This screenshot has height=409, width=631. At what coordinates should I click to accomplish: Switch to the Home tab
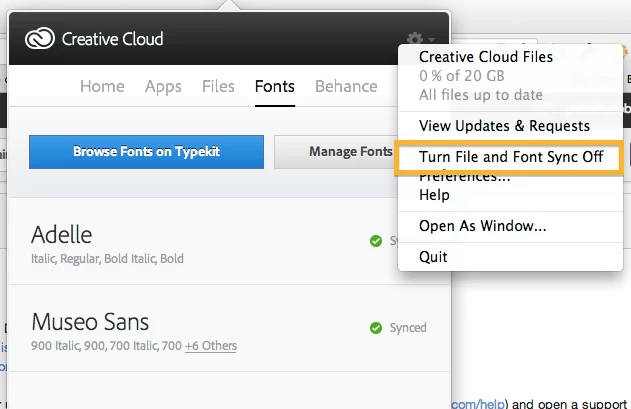pyautogui.click(x=102, y=86)
